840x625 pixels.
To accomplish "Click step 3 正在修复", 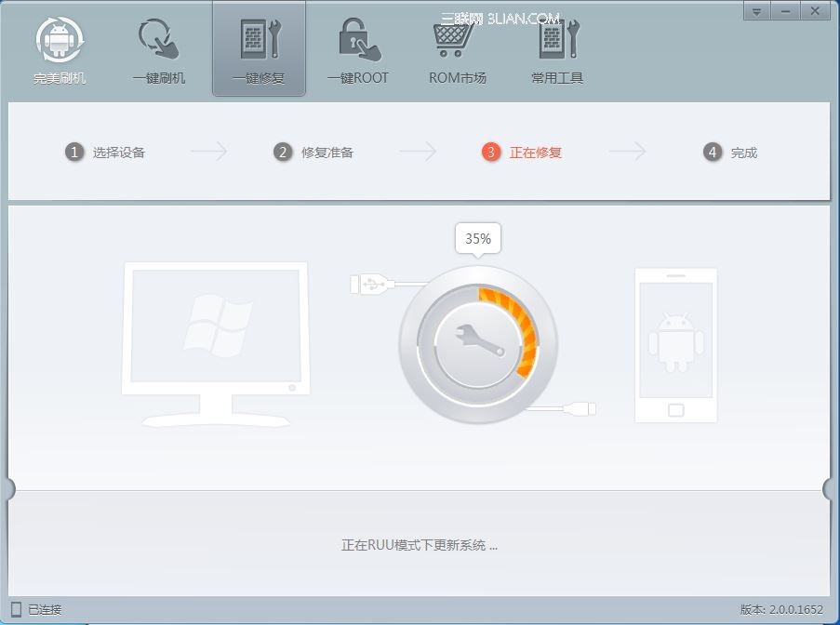I will [522, 153].
